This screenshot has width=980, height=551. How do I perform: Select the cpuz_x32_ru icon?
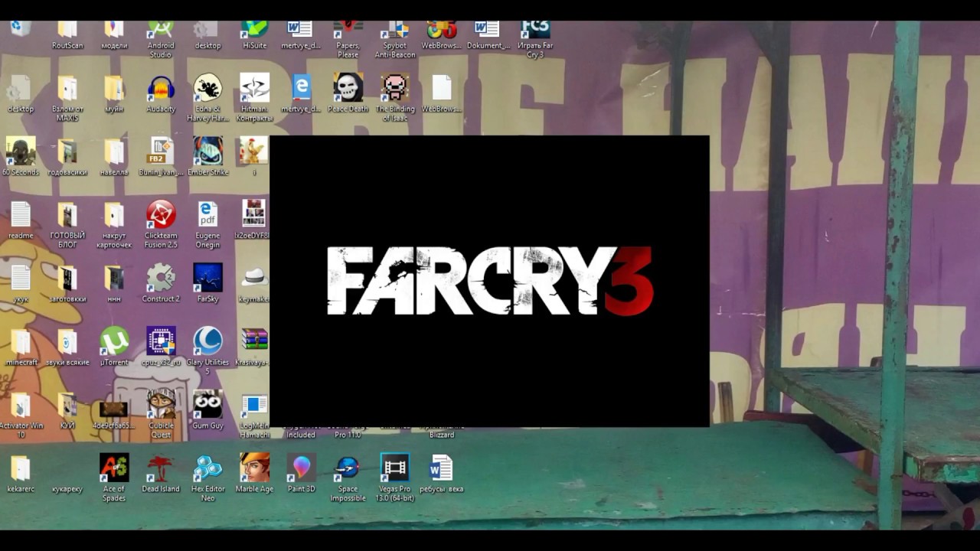pos(161,347)
